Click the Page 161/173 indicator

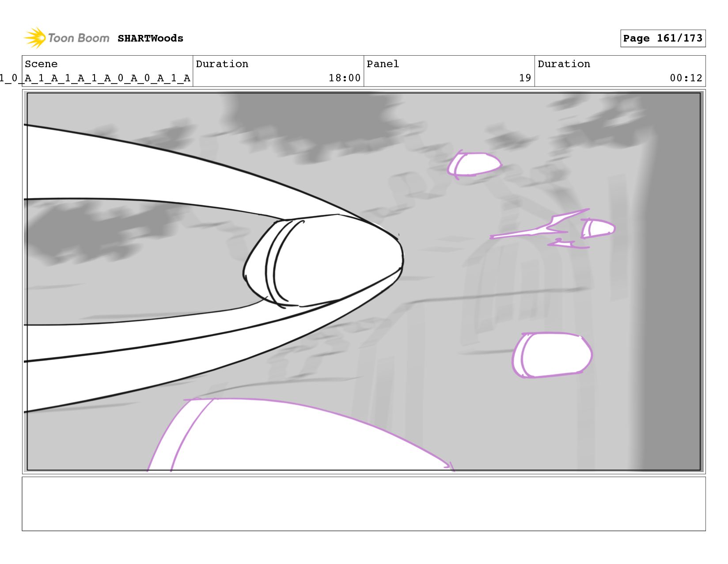[x=663, y=38]
